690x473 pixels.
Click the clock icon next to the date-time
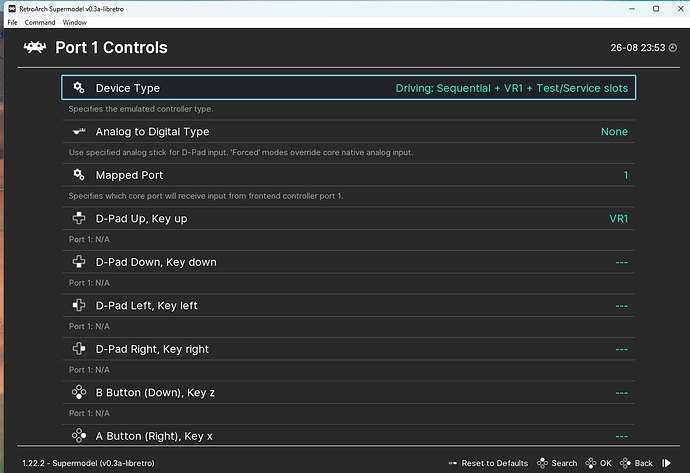point(673,48)
